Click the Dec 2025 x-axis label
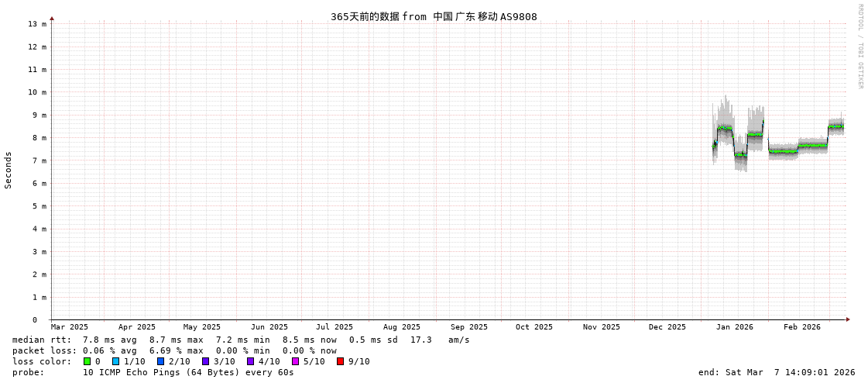Image resolution: width=868 pixels, height=383 pixels. [667, 327]
